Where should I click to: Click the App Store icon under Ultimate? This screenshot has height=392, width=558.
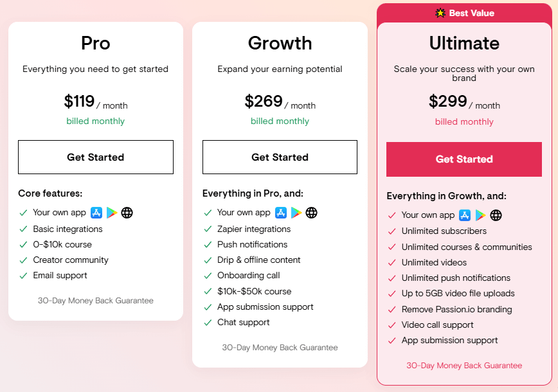pos(465,215)
